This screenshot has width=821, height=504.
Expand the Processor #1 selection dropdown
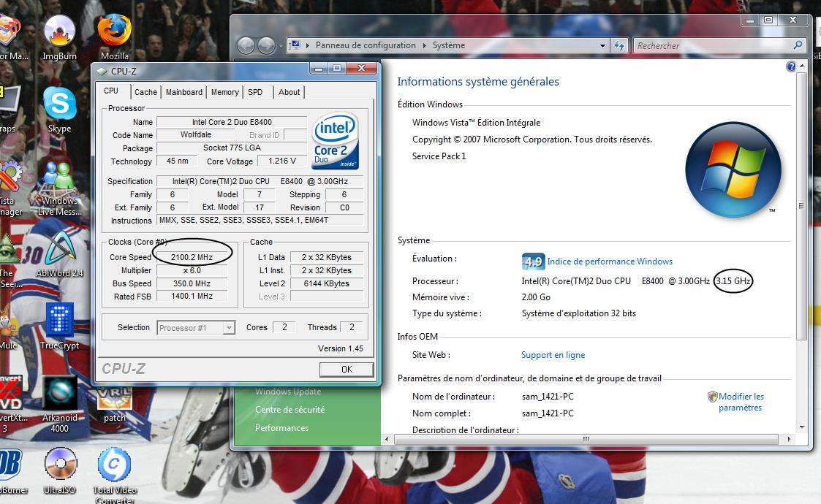pyautogui.click(x=229, y=328)
